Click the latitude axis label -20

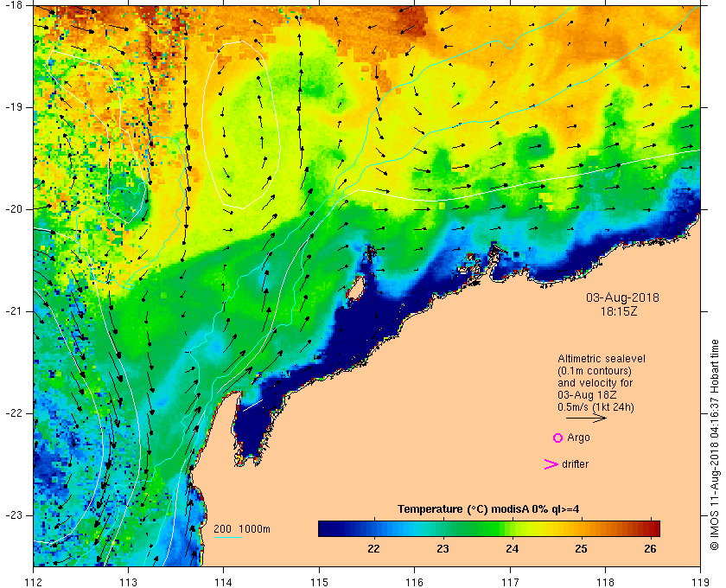click(14, 209)
